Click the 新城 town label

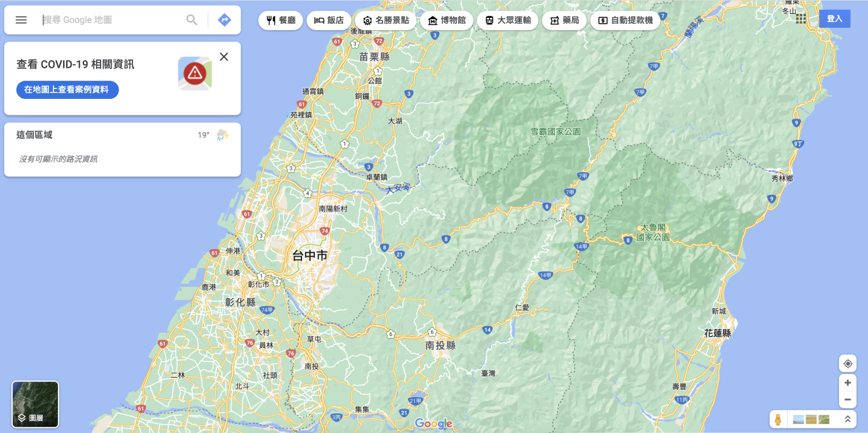[719, 311]
